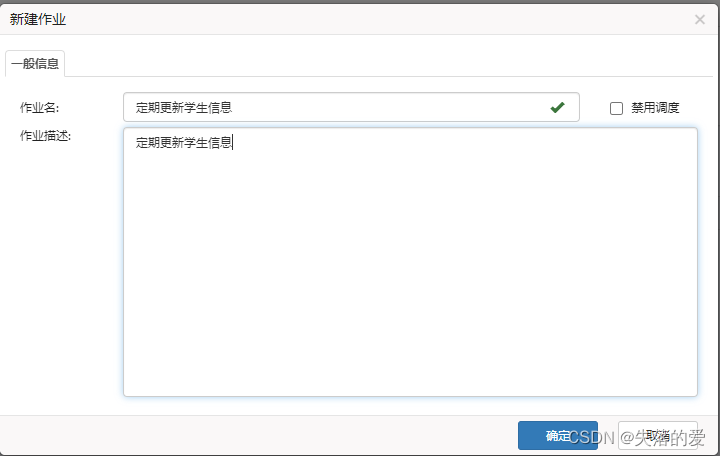Focus the 作业名 input field
This screenshot has width=720, height=456.
[x=351, y=107]
